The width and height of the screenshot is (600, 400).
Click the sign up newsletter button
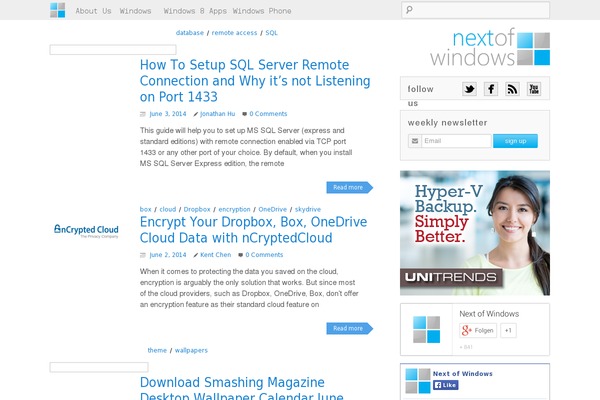515,141
